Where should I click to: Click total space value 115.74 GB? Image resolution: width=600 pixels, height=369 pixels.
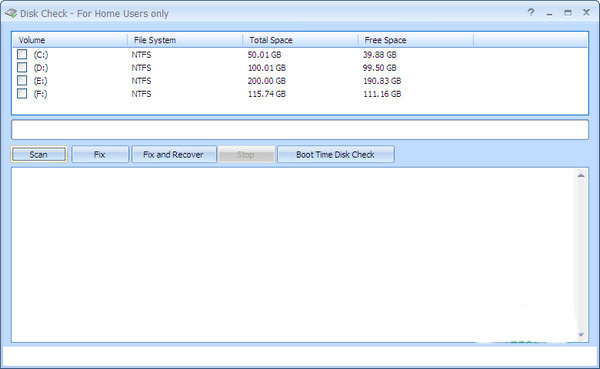(267, 94)
